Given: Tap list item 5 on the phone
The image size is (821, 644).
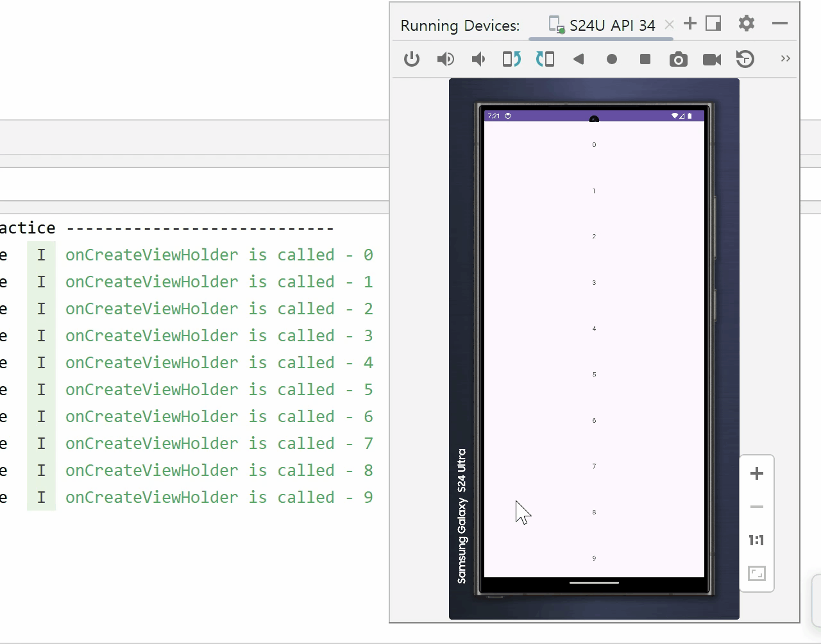Looking at the screenshot, I should point(594,374).
